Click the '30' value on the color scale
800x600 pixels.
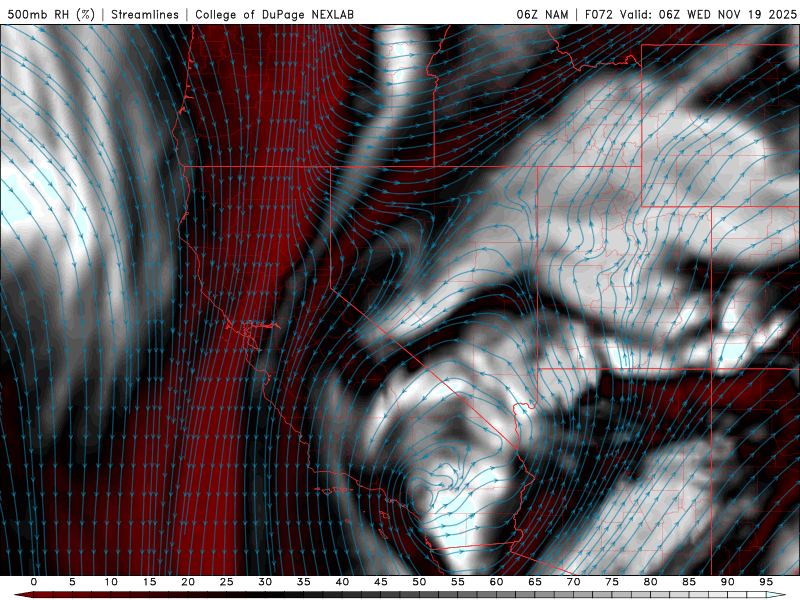265,582
